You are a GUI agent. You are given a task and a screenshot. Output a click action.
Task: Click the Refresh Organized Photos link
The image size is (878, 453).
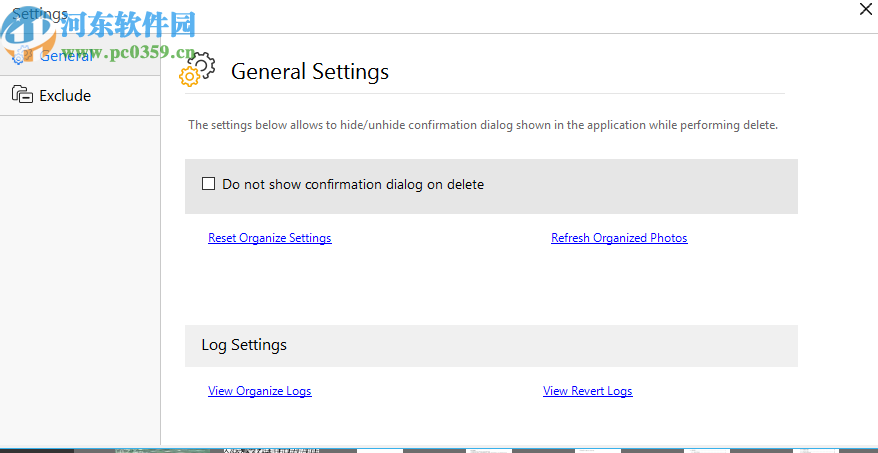tap(619, 238)
